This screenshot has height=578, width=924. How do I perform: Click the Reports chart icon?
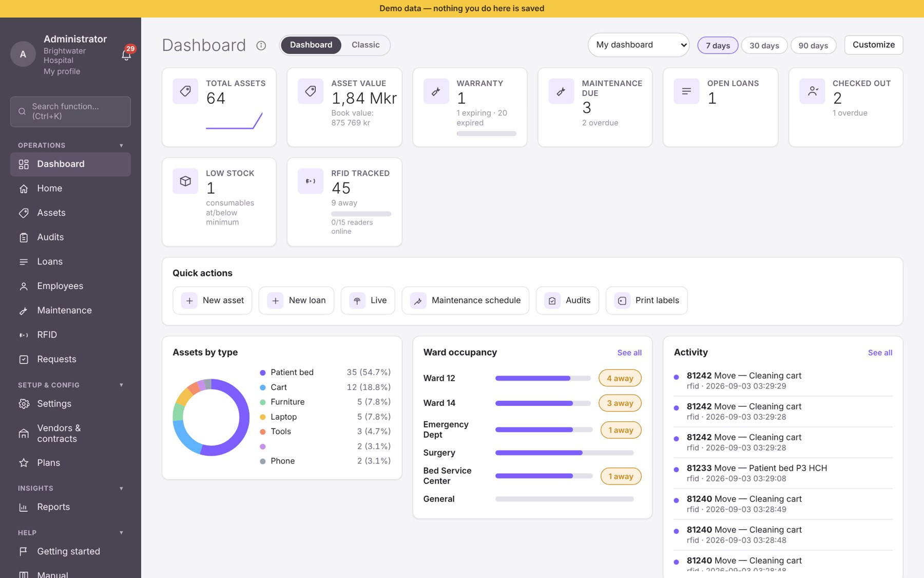pos(24,507)
